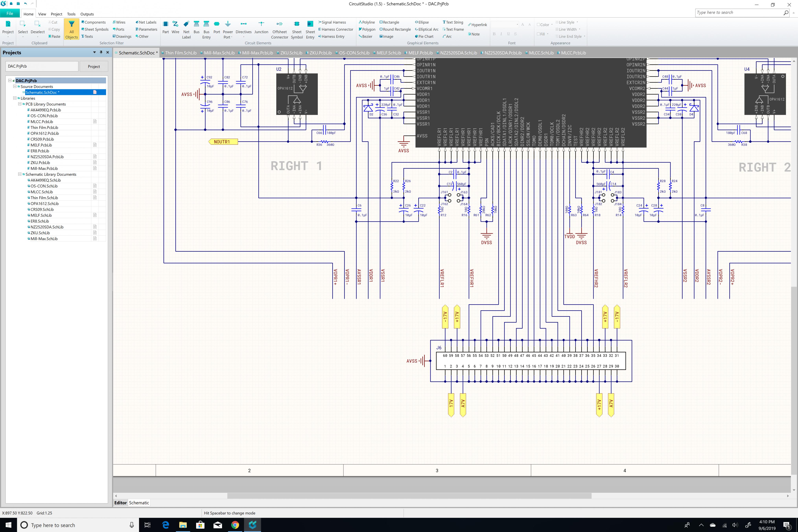This screenshot has height=532, width=798.
Task: Draw a Polyline
Action: point(367,22)
